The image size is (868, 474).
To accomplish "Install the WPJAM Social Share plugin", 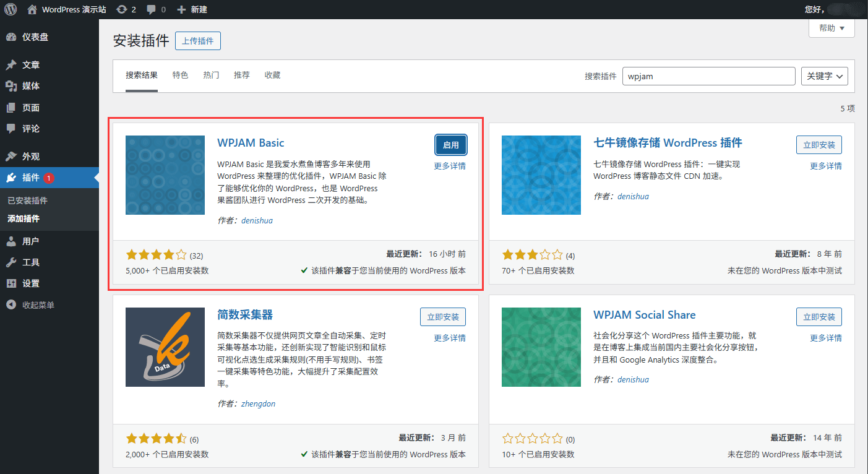I will click(x=819, y=317).
